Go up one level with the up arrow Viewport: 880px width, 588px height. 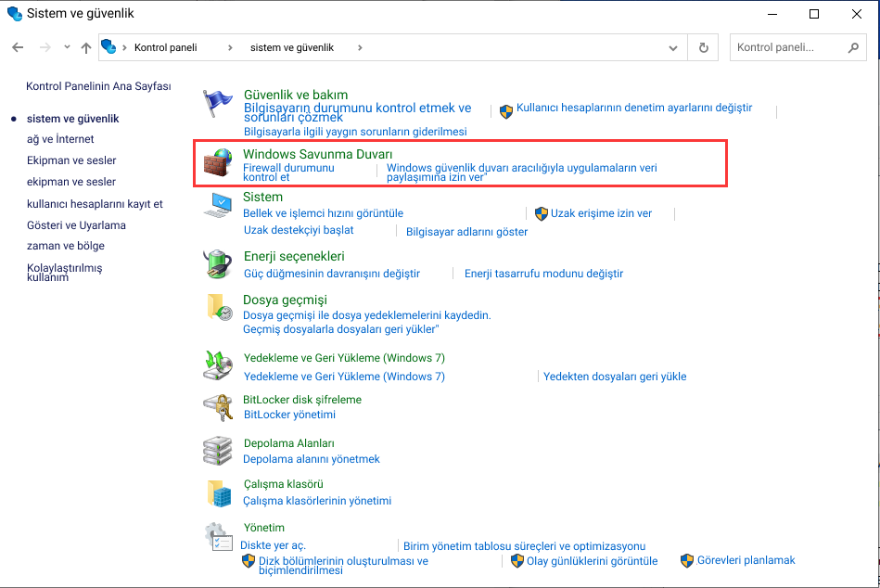pos(86,47)
